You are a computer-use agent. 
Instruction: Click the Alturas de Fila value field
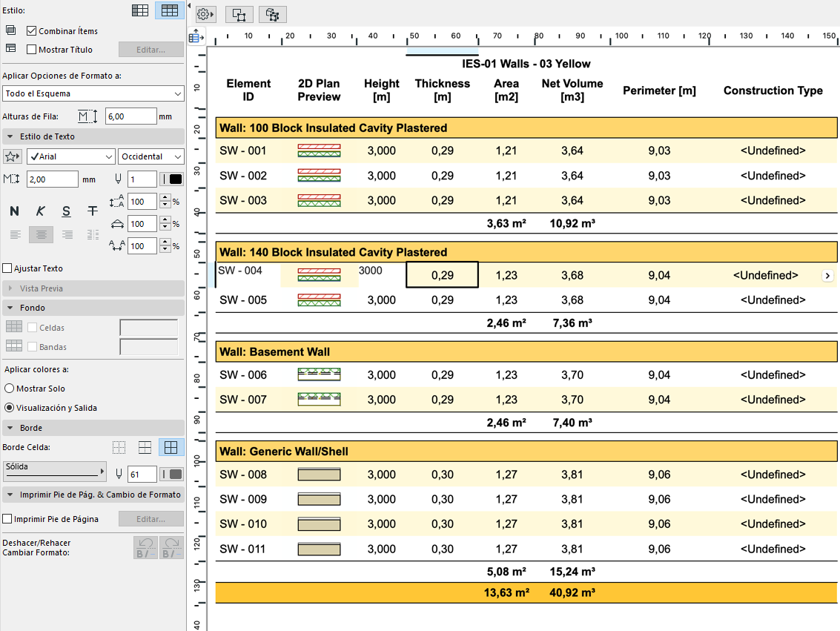[130, 116]
